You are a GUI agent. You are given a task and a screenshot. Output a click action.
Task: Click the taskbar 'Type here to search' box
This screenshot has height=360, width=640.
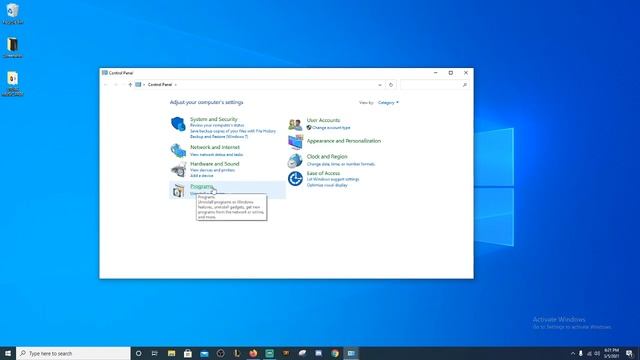[73, 353]
